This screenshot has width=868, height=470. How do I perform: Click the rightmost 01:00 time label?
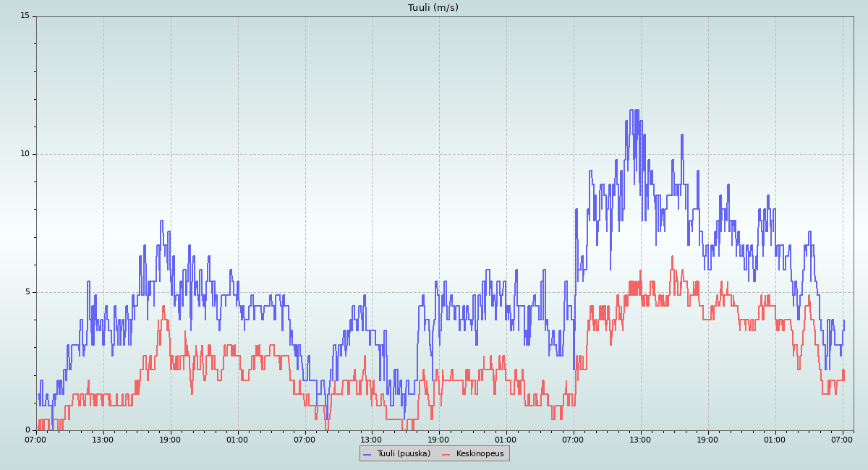pyautogui.click(x=775, y=439)
